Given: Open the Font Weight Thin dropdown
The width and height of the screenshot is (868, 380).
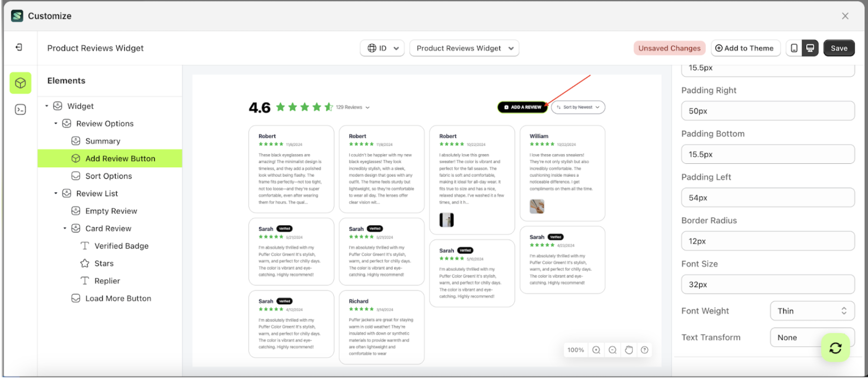Looking at the screenshot, I should tap(812, 311).
